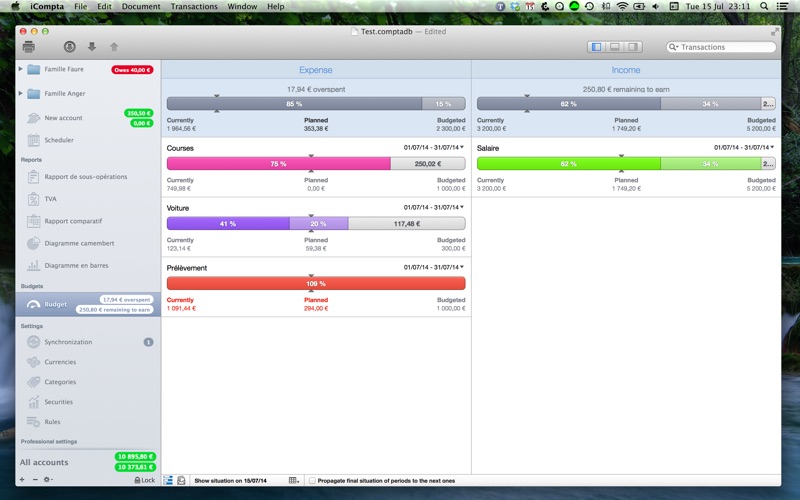Open the sidebar gear action menu
800x500 pixels.
[48, 480]
